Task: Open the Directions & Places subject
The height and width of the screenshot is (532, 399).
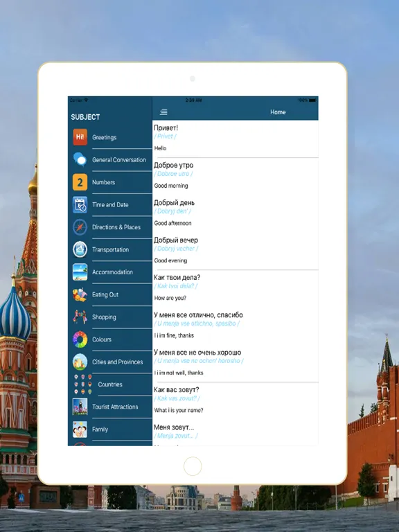Action: [x=110, y=227]
